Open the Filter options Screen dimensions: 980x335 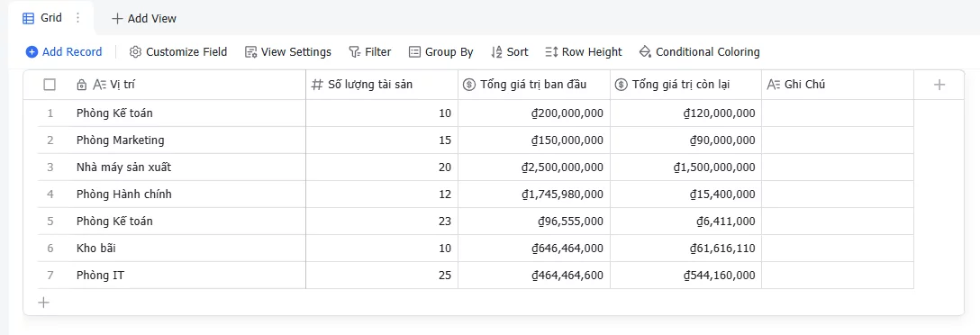(370, 52)
